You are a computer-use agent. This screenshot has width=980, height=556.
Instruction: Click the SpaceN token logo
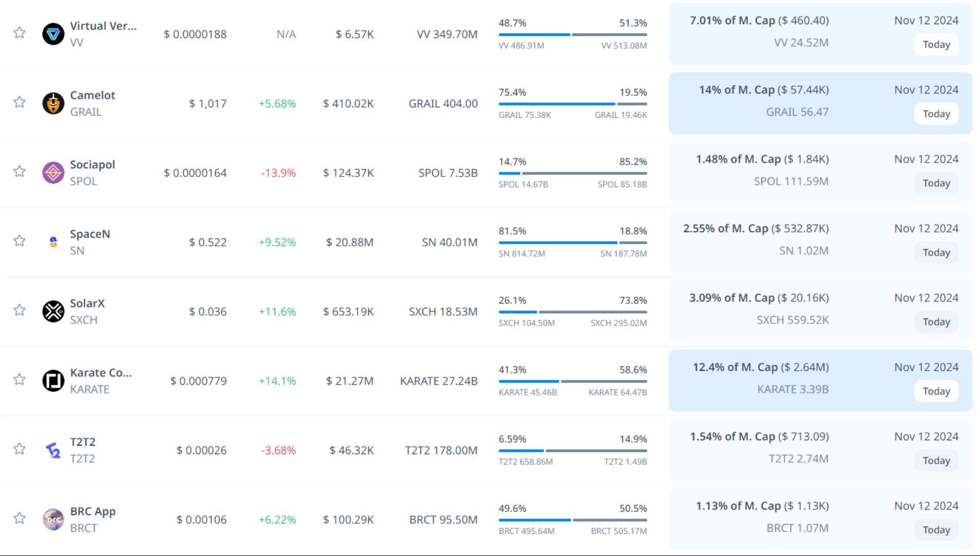53,242
